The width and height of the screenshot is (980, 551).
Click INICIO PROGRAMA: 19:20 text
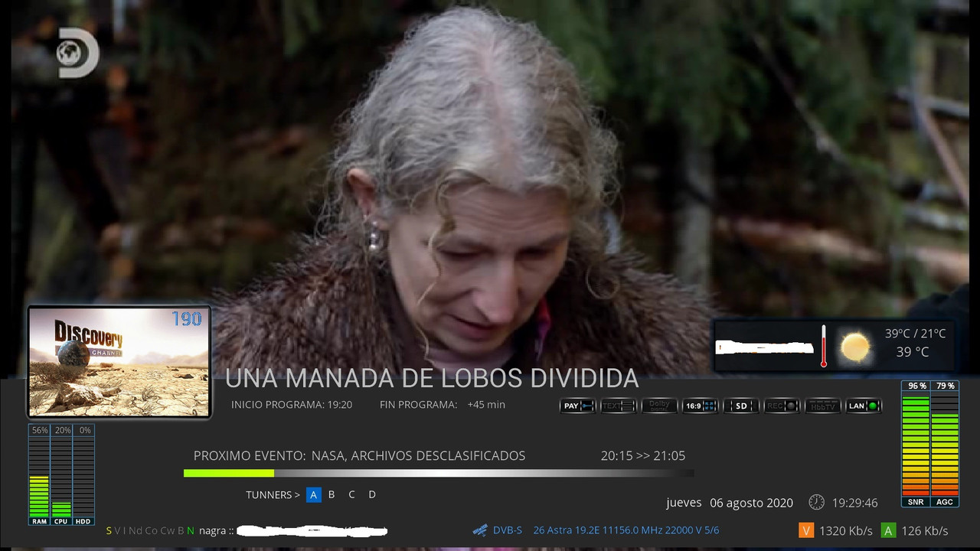tap(292, 404)
